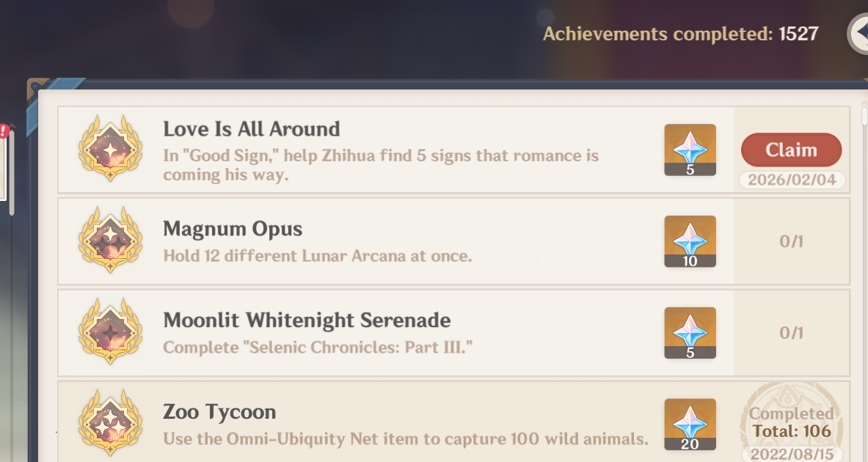View the Primogem reward for Moonlit Whitenight Serenade
The width and height of the screenshot is (868, 462).
[690, 333]
